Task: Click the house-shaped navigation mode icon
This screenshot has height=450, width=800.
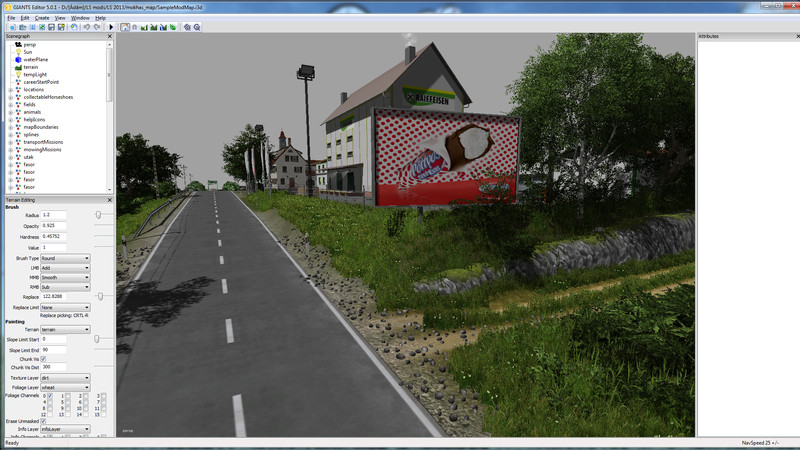Action: pos(125,27)
